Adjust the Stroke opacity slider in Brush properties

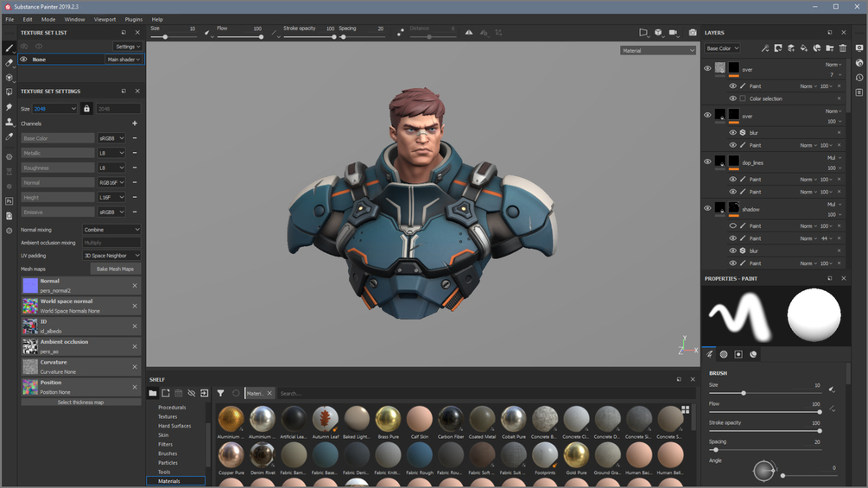click(764, 430)
